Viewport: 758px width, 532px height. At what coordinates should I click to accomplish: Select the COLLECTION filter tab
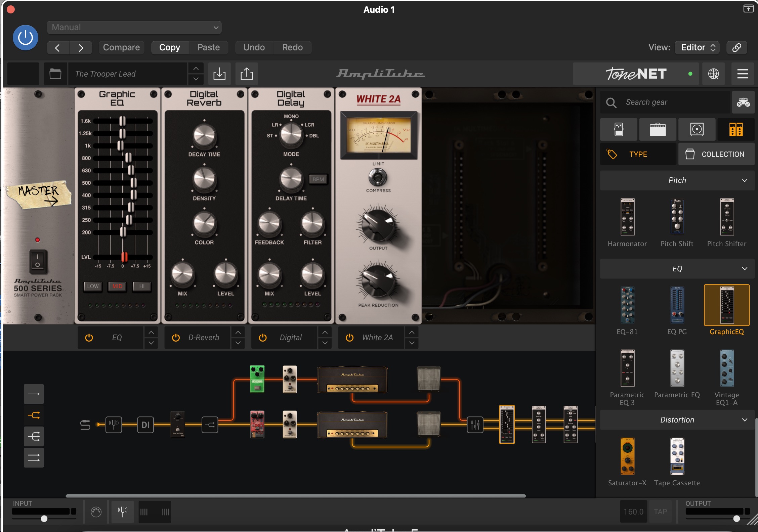pos(716,154)
